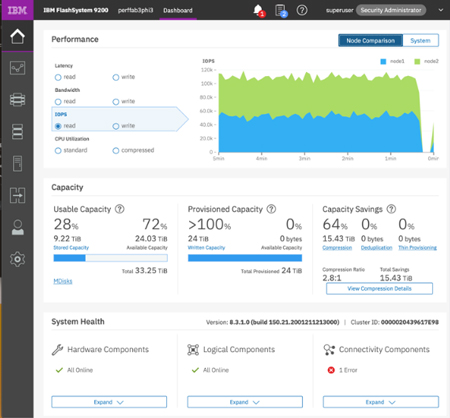This screenshot has height=418, width=450.
Task: Select the IOPS read radio button
Action: [58, 126]
